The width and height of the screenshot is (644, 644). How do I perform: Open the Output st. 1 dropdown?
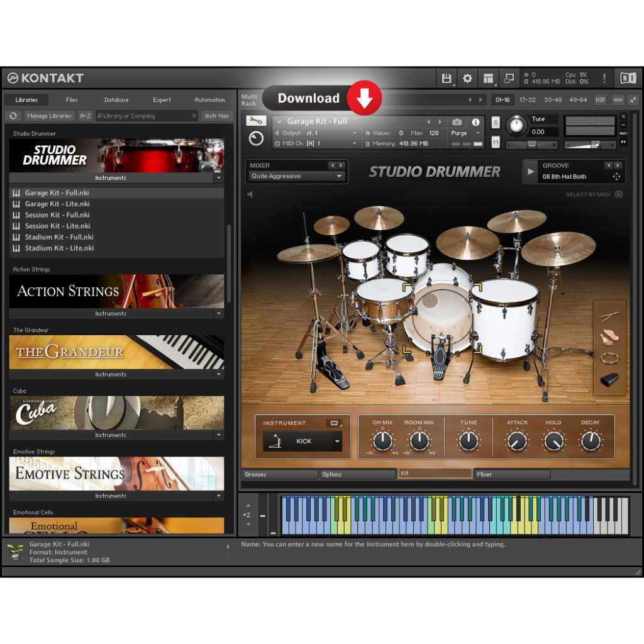pyautogui.click(x=316, y=133)
